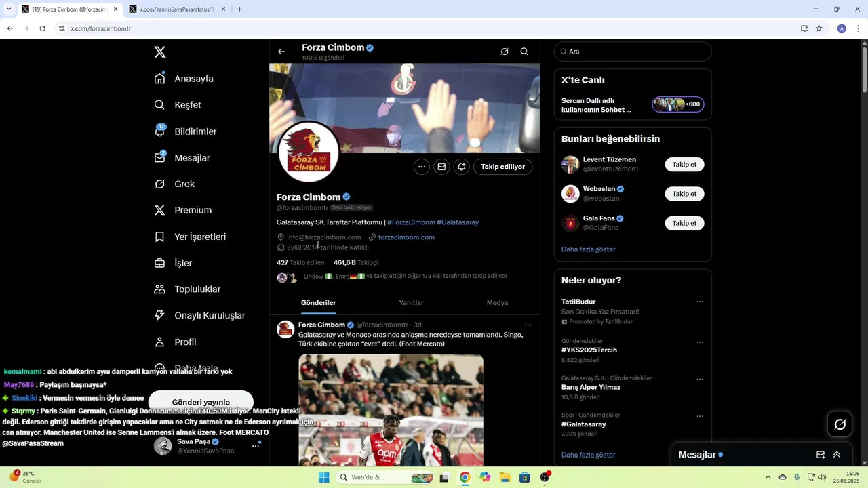Compose new message in Mesajlar drawer

[x=821, y=455]
